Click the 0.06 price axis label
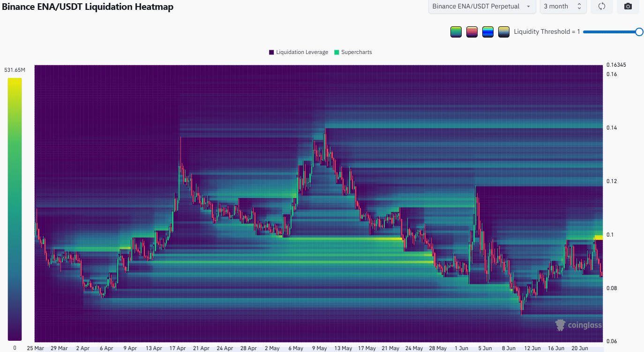 pos(611,341)
